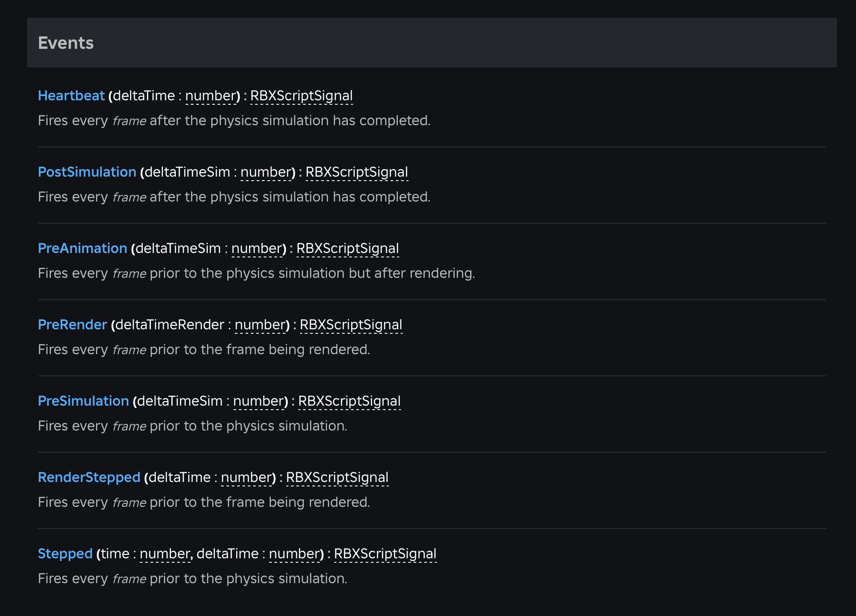Open RBXScriptSignal link next to PostSimulation
Screen dimensions: 856x616
coord(357,172)
